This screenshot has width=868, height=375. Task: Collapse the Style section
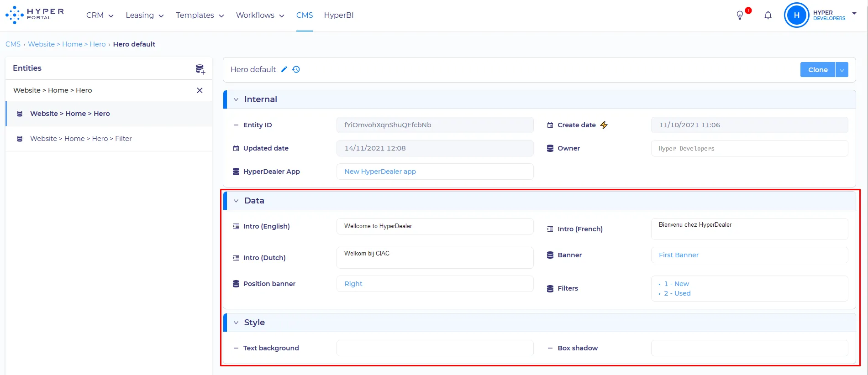click(236, 323)
